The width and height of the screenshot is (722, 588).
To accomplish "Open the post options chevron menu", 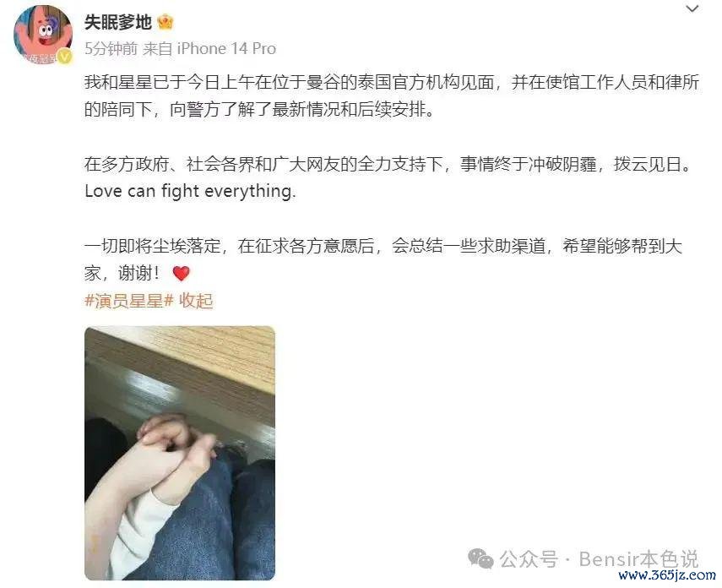I will click(x=692, y=8).
